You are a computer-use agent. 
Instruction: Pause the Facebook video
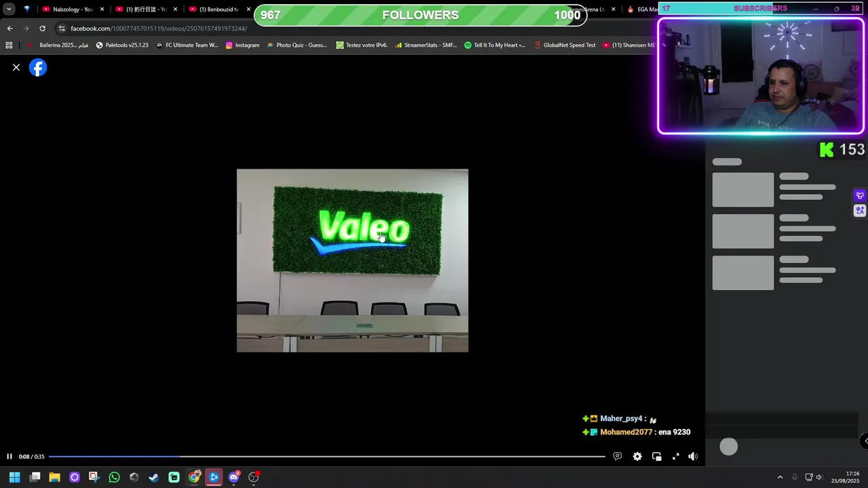[9, 456]
